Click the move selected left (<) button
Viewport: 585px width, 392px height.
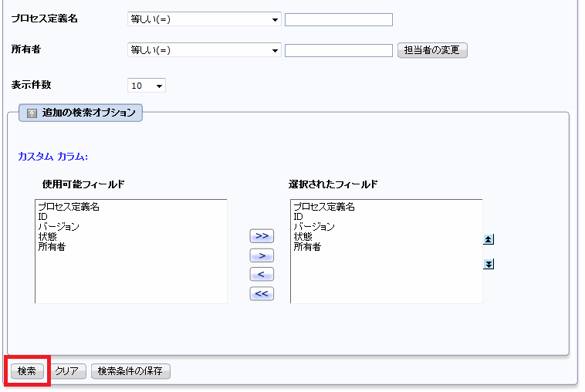coord(262,275)
